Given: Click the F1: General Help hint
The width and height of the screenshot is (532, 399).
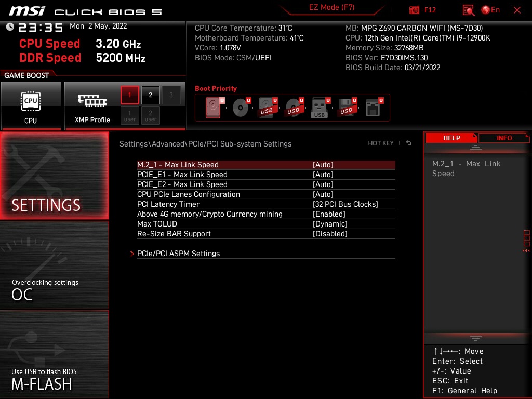Looking at the screenshot, I should click(464, 391).
